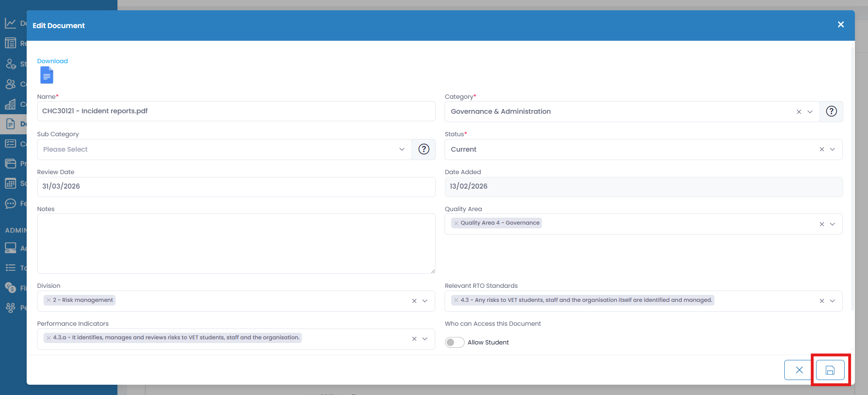Open the Status dropdown chevron
The height and width of the screenshot is (395, 868).
point(832,149)
